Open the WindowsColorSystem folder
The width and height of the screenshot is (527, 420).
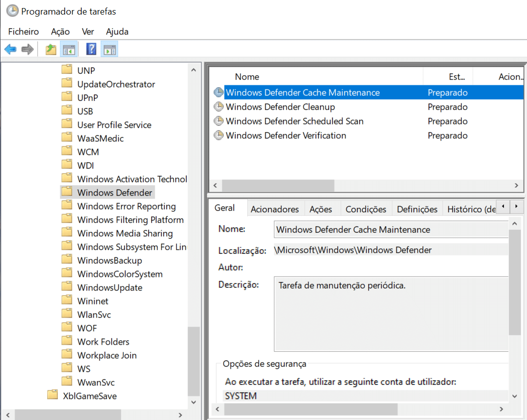point(120,274)
